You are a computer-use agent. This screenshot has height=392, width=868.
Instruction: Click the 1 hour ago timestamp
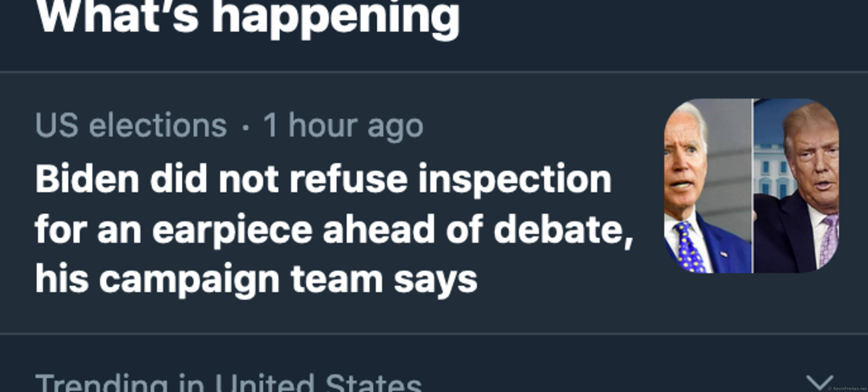(x=343, y=126)
